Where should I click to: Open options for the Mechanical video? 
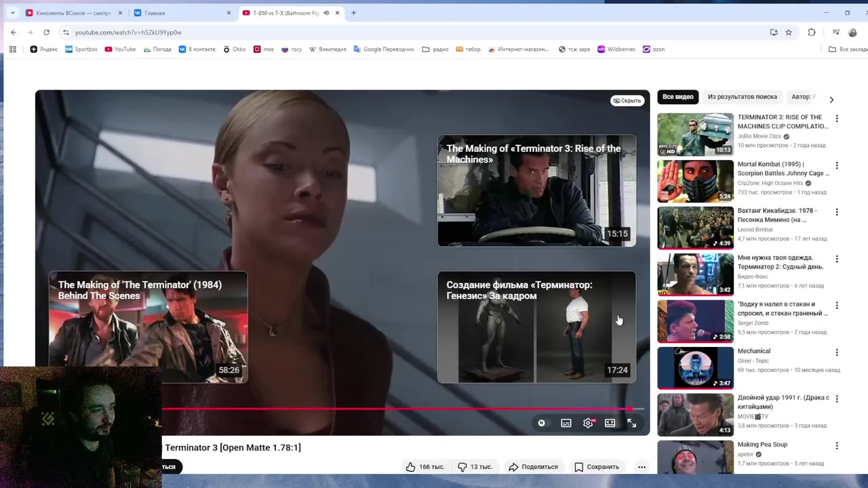click(837, 352)
